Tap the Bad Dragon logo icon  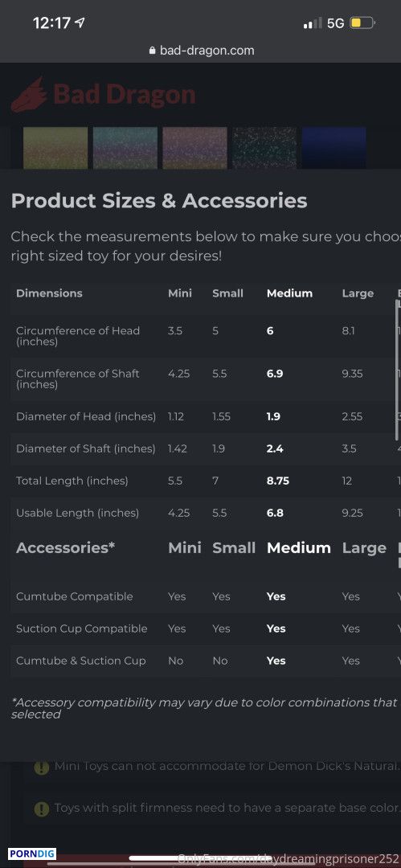click(29, 95)
